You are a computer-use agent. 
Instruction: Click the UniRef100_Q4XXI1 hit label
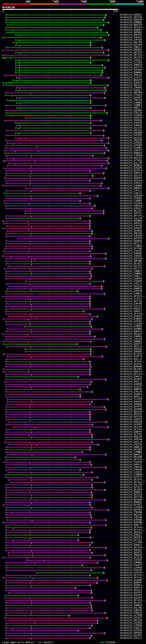click(131, 158)
